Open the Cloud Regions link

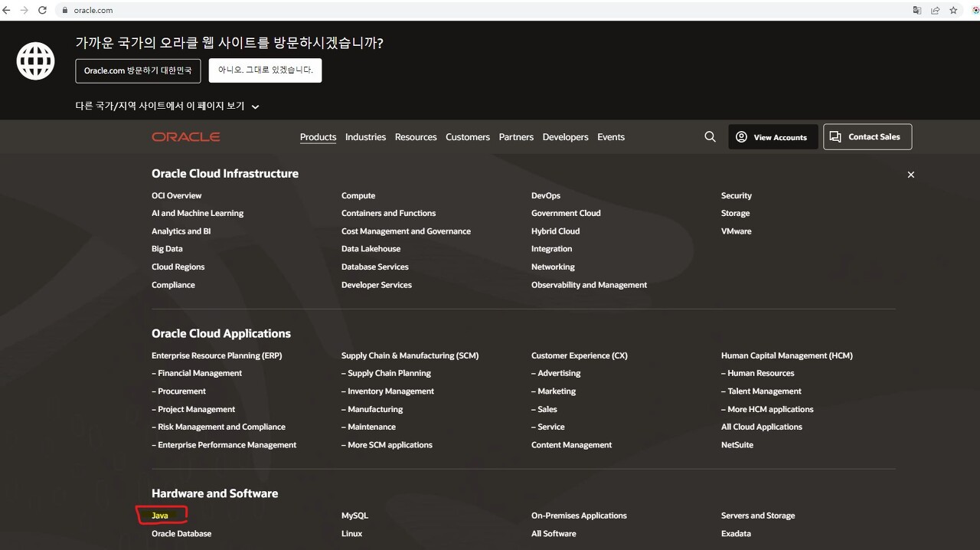178,267
